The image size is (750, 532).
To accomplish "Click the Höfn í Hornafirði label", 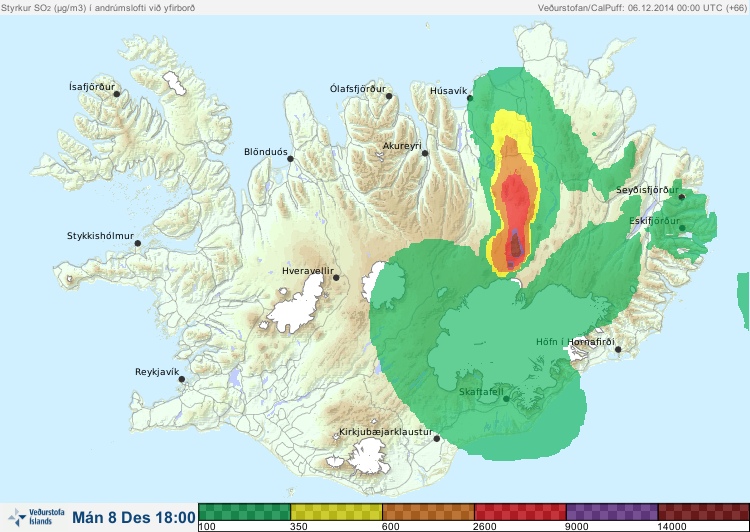I will click(x=575, y=342).
